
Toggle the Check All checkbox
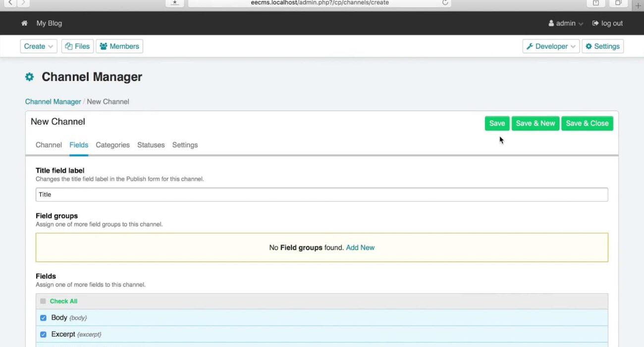click(x=43, y=301)
